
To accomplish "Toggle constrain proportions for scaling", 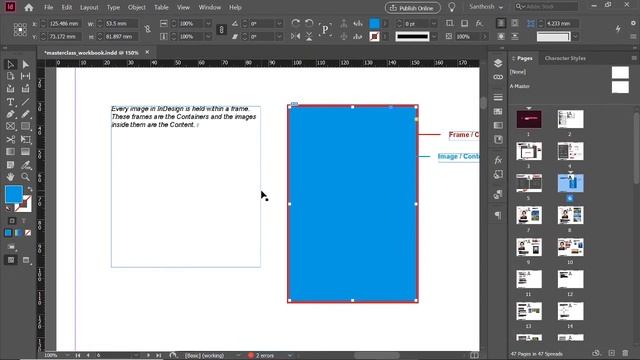I will [221, 29].
